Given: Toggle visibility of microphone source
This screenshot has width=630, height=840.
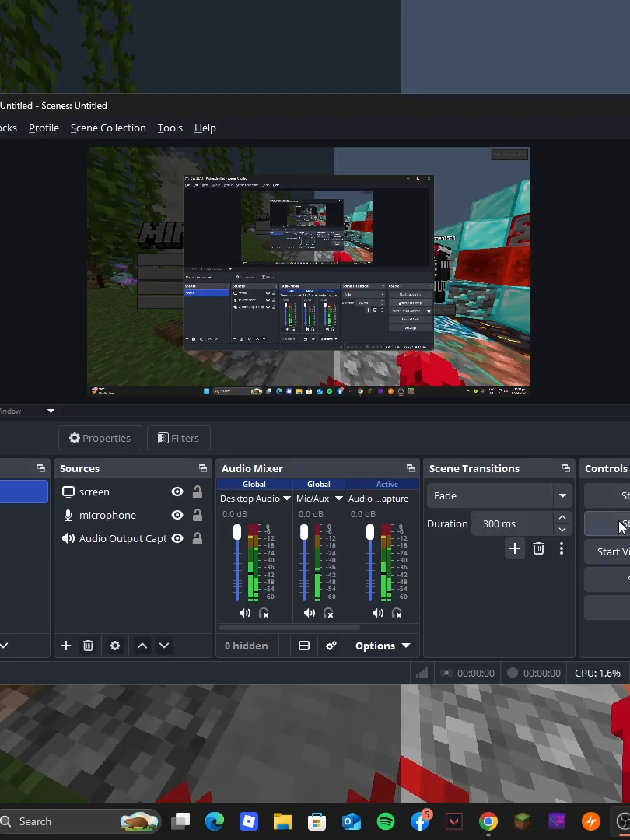Looking at the screenshot, I should coord(177,515).
